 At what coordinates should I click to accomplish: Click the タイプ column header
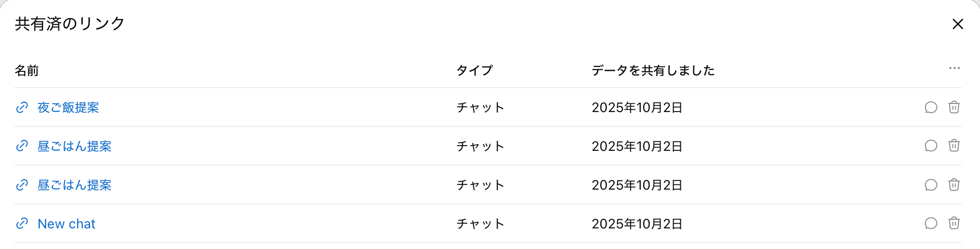tap(474, 71)
